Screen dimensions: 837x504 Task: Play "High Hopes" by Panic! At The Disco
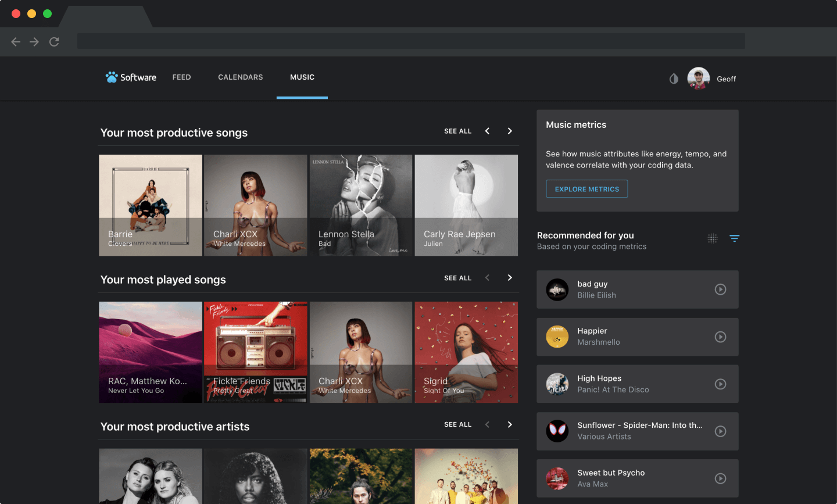(x=721, y=384)
